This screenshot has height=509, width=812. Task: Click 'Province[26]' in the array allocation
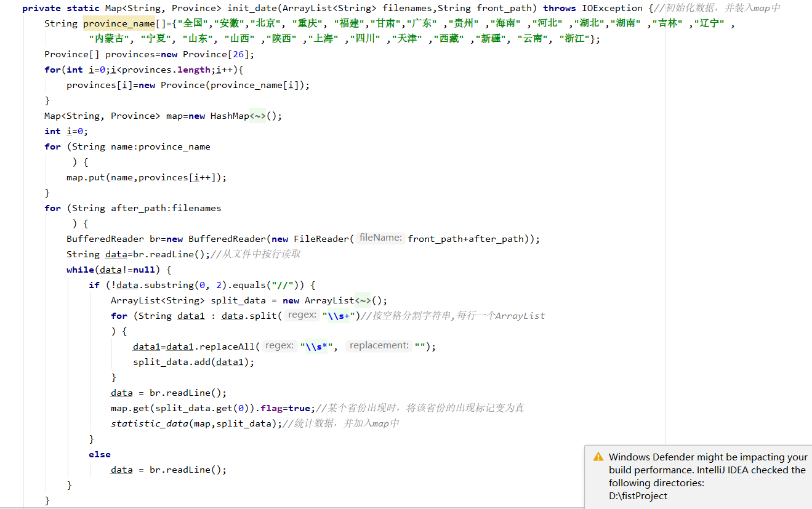pyautogui.click(x=215, y=54)
